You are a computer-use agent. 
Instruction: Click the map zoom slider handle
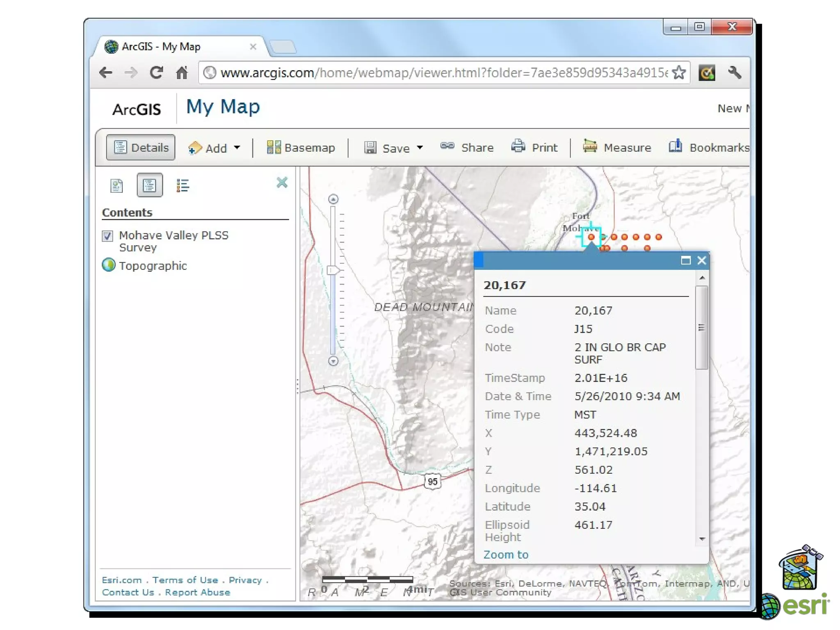pos(333,270)
